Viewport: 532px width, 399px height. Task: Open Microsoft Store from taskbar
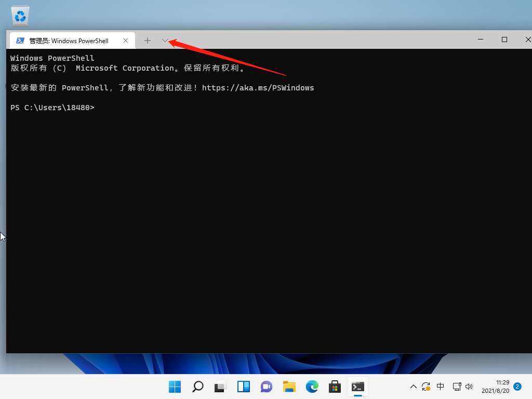pyautogui.click(x=335, y=387)
